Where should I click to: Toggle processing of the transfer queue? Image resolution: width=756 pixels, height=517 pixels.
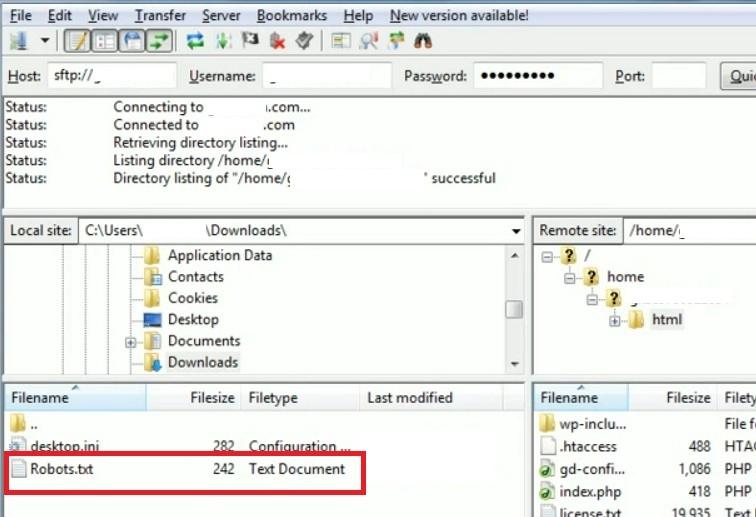click(x=223, y=41)
